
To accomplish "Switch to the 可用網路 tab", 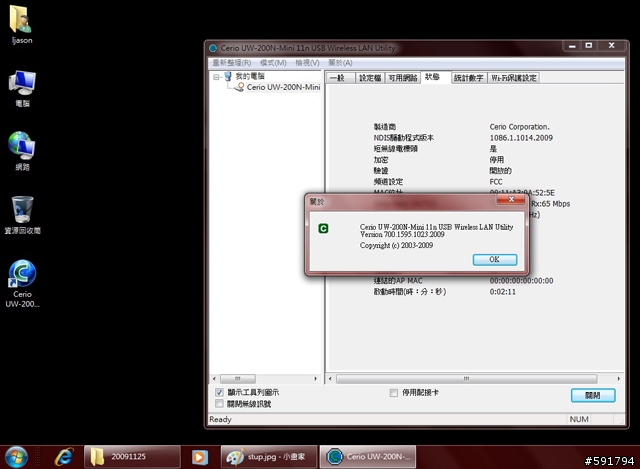I will (402, 78).
